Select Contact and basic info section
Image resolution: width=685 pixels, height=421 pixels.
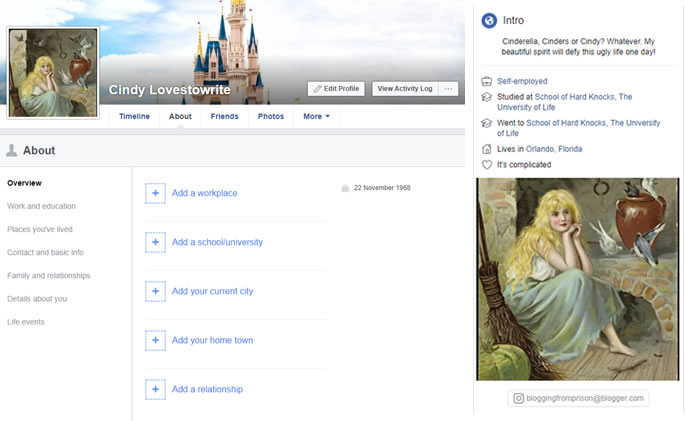pos(45,252)
